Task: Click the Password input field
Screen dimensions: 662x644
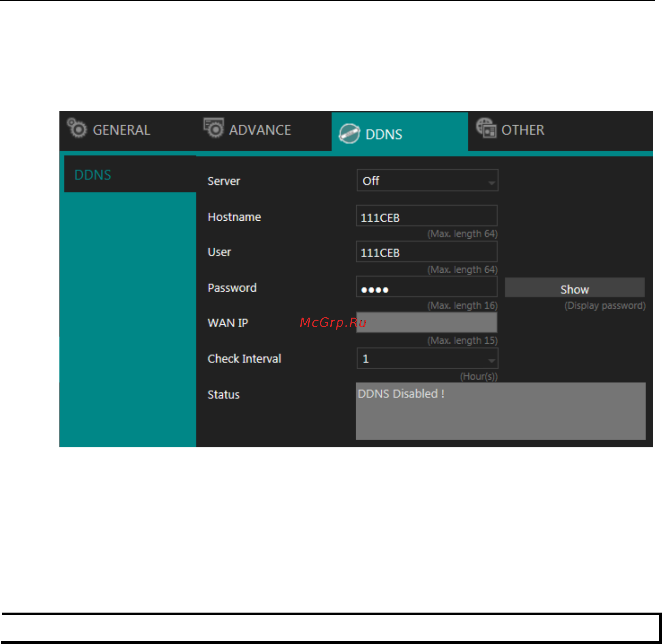Action: pyautogui.click(x=427, y=287)
